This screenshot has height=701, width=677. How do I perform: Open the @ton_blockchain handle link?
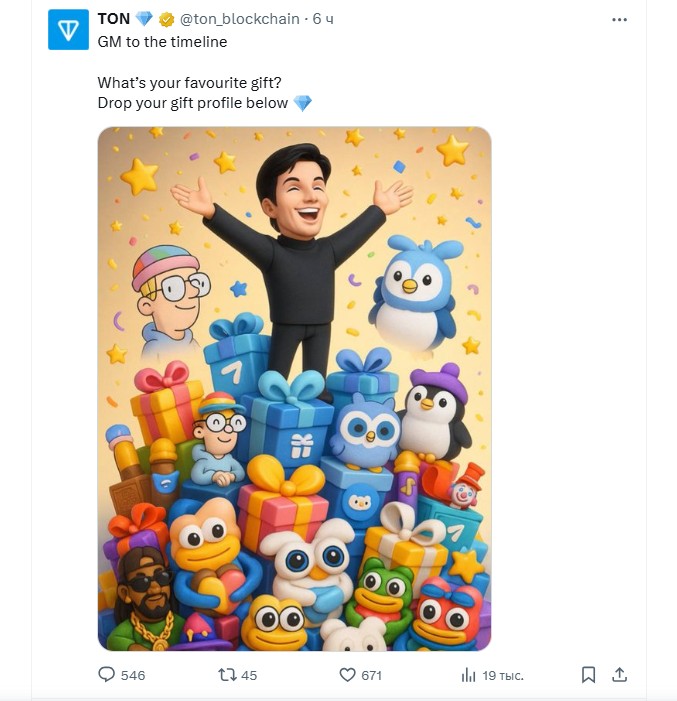[x=239, y=19]
